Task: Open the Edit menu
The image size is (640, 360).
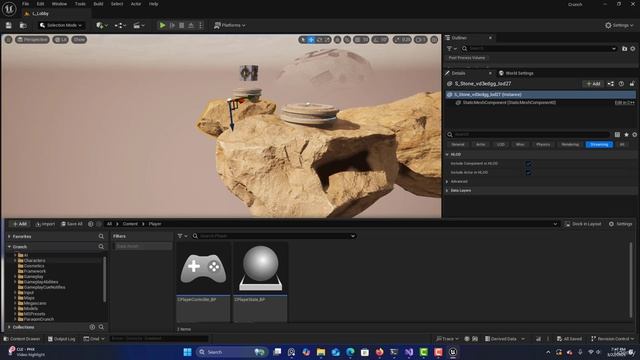Action: point(40,4)
